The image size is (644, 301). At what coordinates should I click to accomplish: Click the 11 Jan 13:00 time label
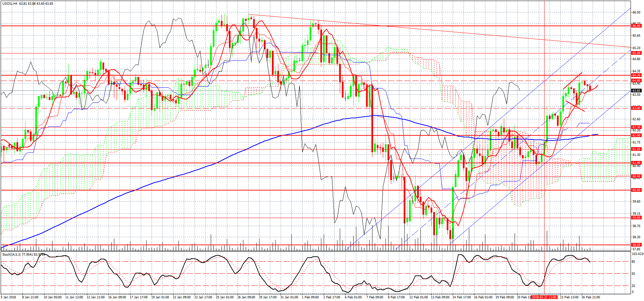[x=74, y=297]
